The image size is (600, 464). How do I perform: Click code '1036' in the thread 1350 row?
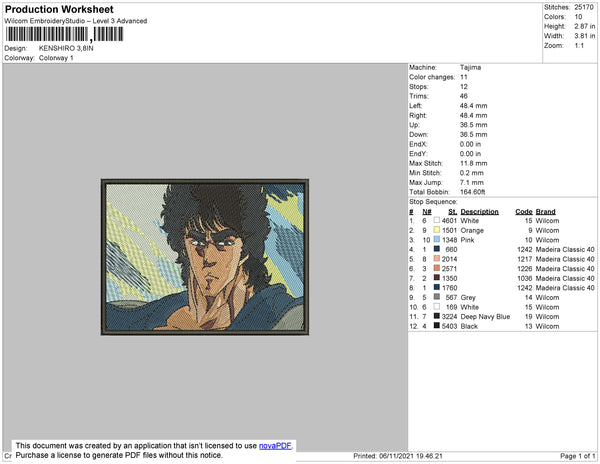click(525, 278)
